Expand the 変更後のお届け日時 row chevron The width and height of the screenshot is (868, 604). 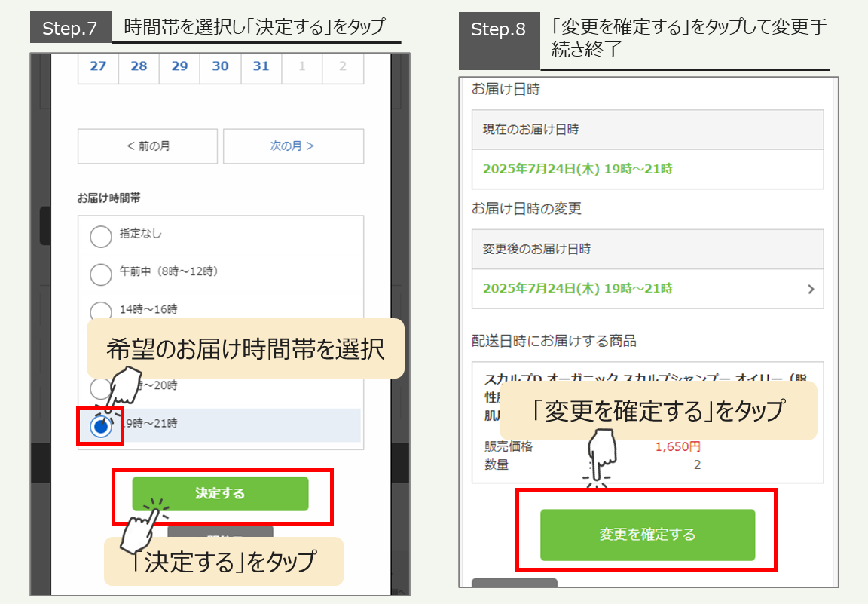811,289
